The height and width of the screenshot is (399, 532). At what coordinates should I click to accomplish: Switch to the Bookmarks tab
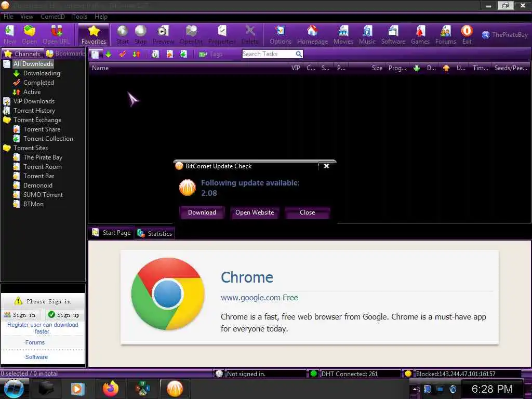click(x=65, y=54)
